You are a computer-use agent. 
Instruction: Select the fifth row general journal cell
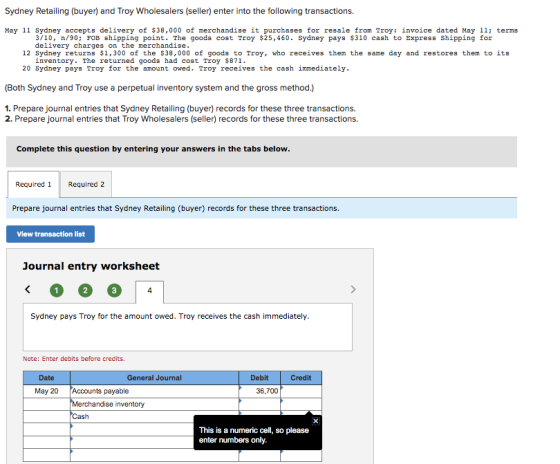click(x=132, y=442)
